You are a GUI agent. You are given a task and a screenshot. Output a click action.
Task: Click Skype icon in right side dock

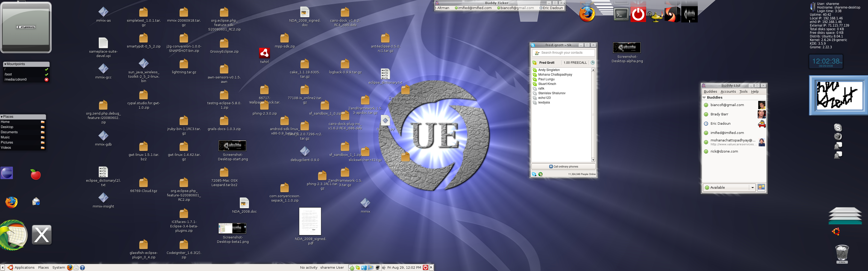tap(838, 127)
